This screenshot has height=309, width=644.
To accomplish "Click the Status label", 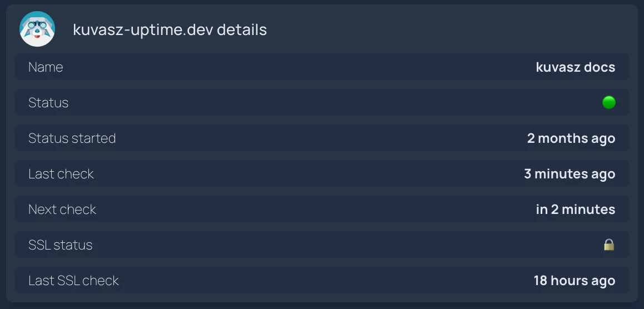I will pyautogui.click(x=48, y=103).
